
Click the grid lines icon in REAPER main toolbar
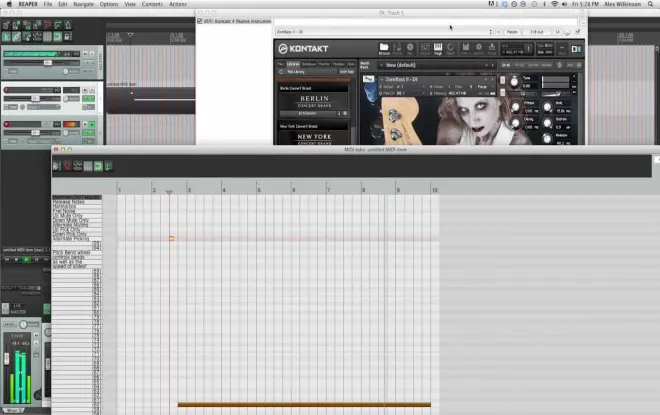(47, 37)
